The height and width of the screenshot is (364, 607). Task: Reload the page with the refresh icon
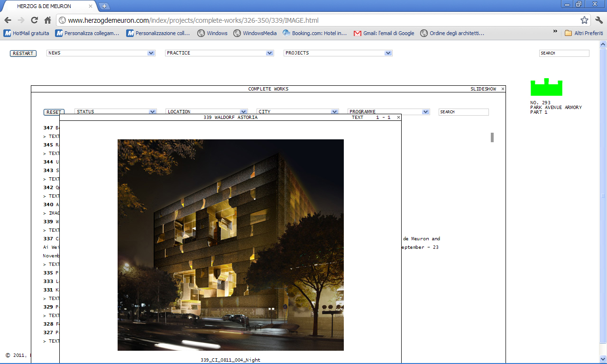[34, 20]
